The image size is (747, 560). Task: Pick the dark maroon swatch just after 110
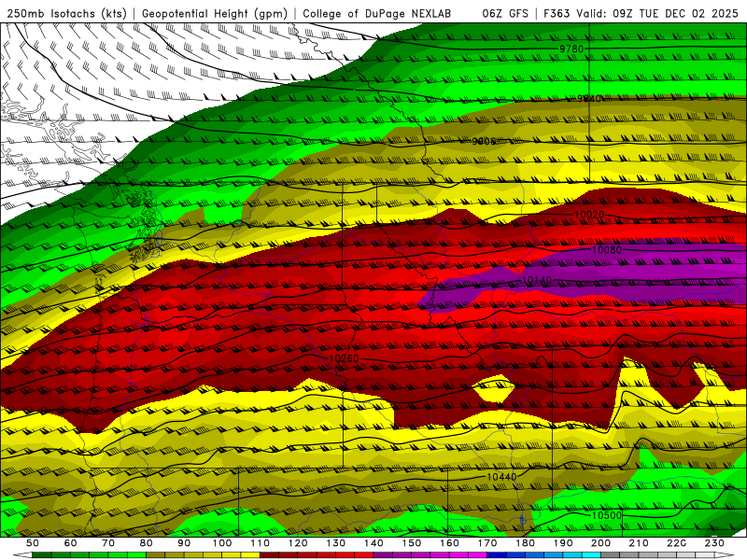click(269, 554)
